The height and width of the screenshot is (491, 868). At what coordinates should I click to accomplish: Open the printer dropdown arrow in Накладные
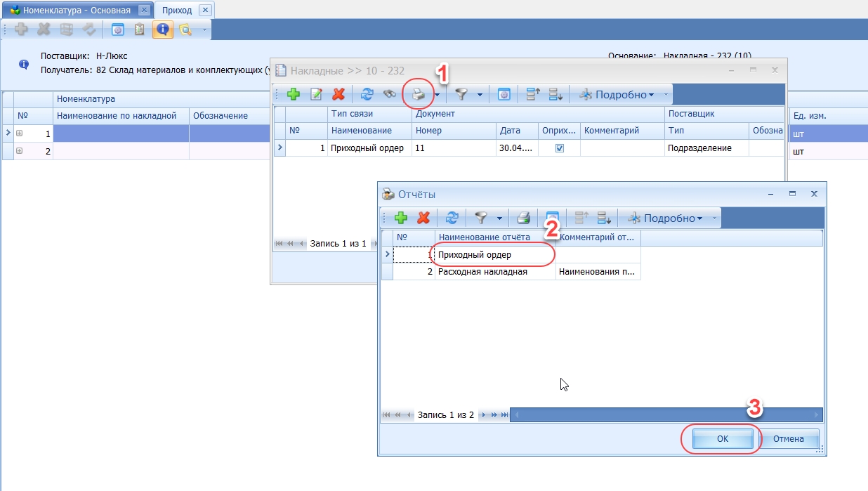437,95
